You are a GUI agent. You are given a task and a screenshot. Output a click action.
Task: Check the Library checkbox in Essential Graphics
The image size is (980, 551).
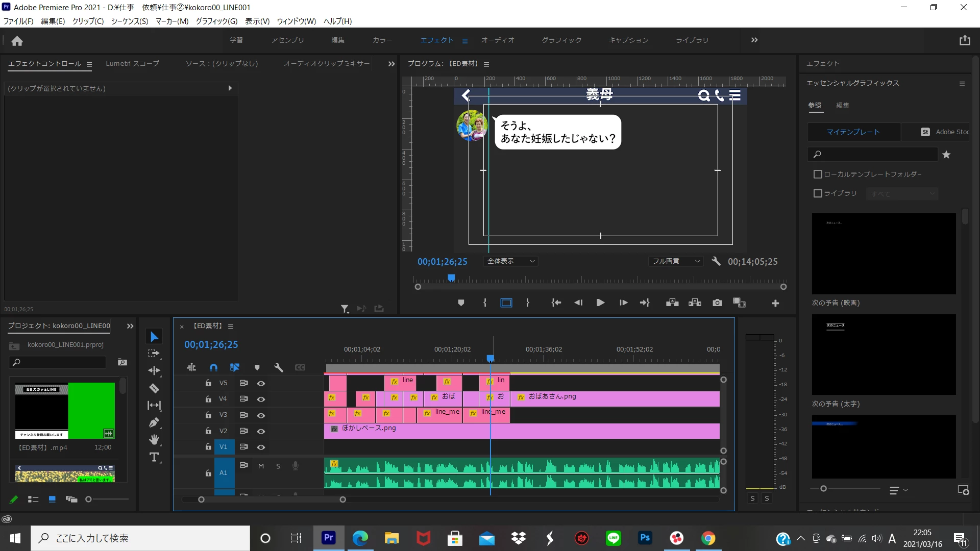pyautogui.click(x=818, y=193)
